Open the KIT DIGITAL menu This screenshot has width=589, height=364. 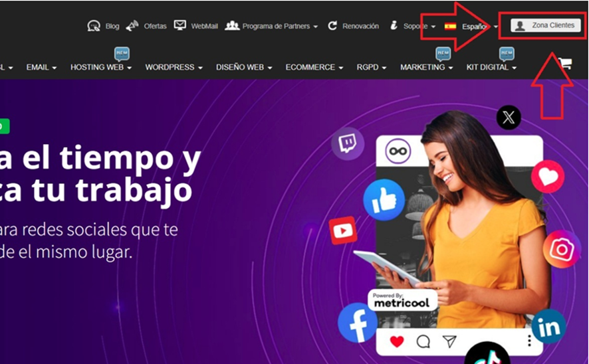pos(491,67)
